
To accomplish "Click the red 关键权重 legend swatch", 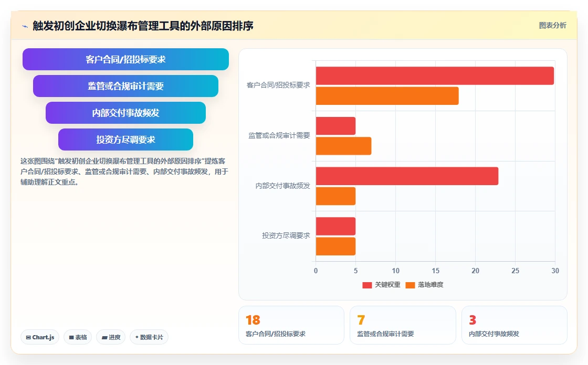I will (367, 285).
